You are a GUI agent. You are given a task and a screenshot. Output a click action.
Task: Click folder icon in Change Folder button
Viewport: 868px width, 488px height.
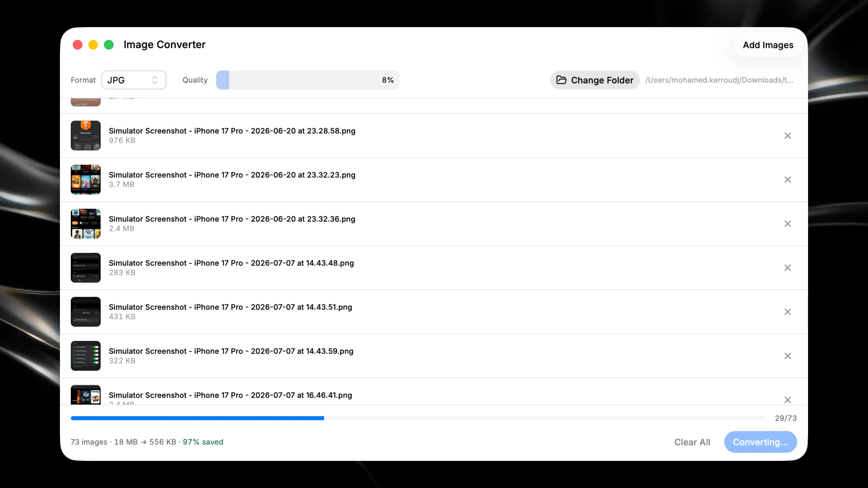pos(561,80)
